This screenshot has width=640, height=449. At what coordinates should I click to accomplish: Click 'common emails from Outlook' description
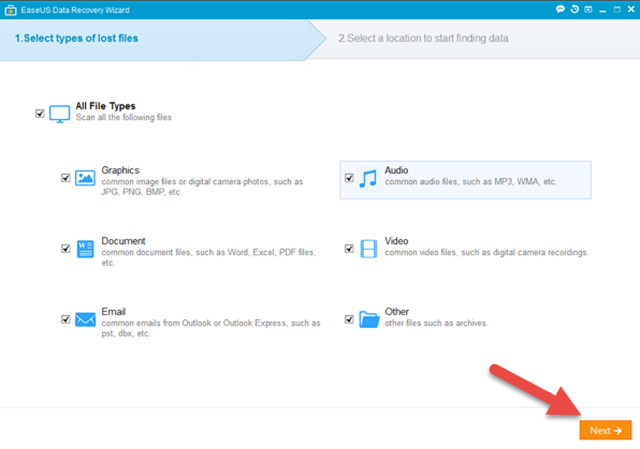tap(211, 328)
